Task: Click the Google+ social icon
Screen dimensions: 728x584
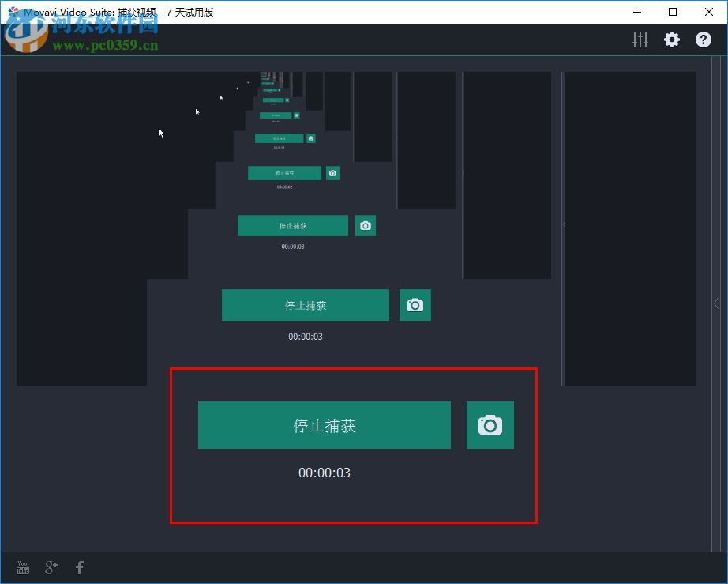Action: (x=51, y=567)
